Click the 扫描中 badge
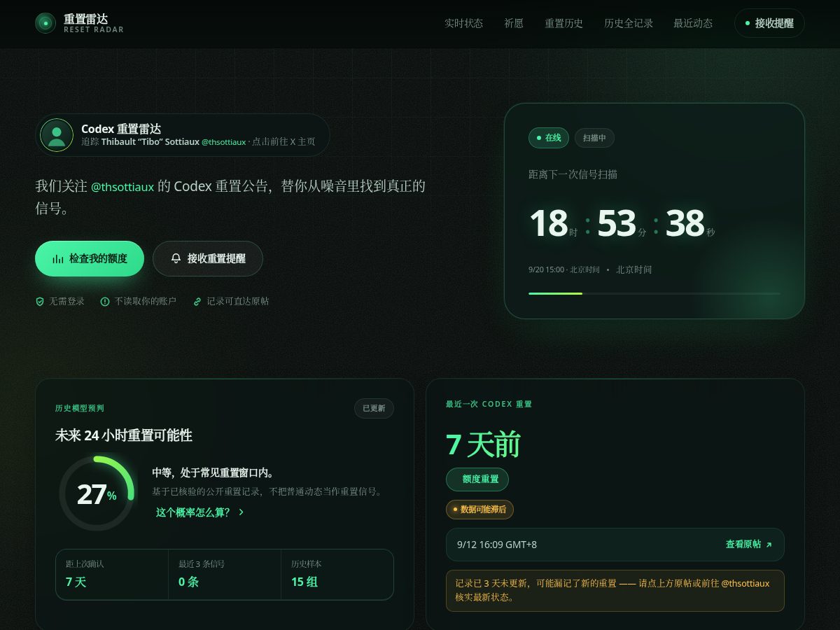 coord(594,138)
